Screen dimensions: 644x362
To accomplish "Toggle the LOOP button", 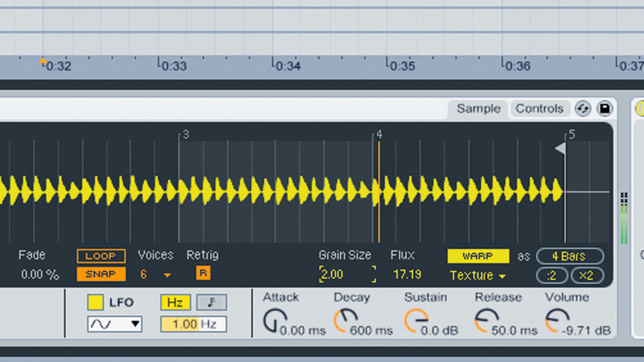I will [101, 256].
